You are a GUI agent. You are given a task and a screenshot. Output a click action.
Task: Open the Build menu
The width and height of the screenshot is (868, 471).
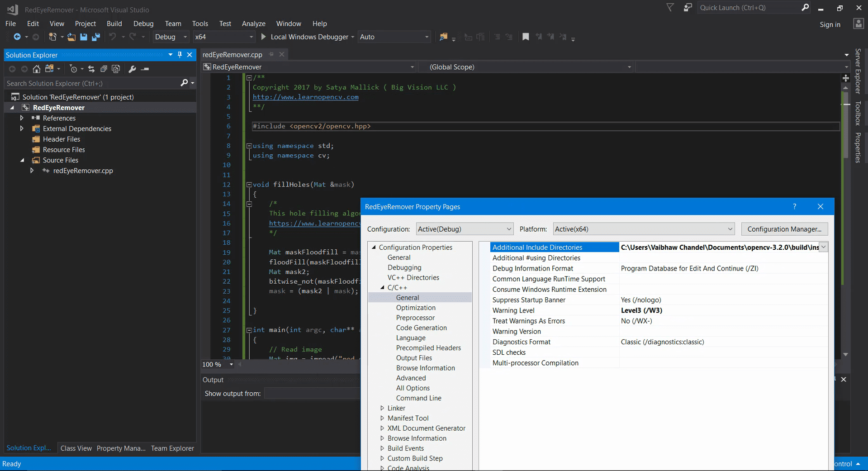(114, 24)
